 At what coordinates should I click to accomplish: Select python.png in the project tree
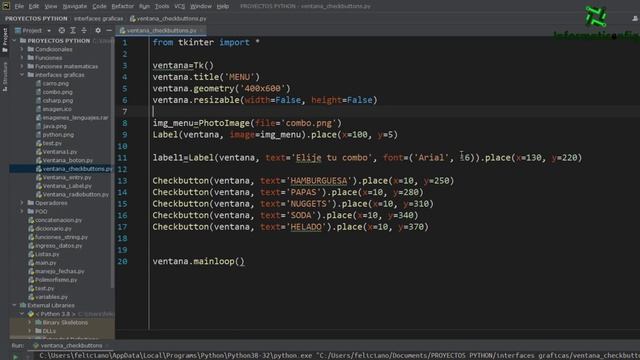[x=58, y=135]
